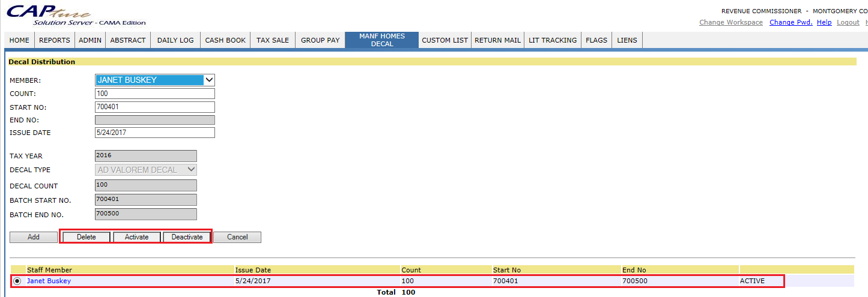Click the Activate button
The image size is (868, 297).
pyautogui.click(x=136, y=237)
